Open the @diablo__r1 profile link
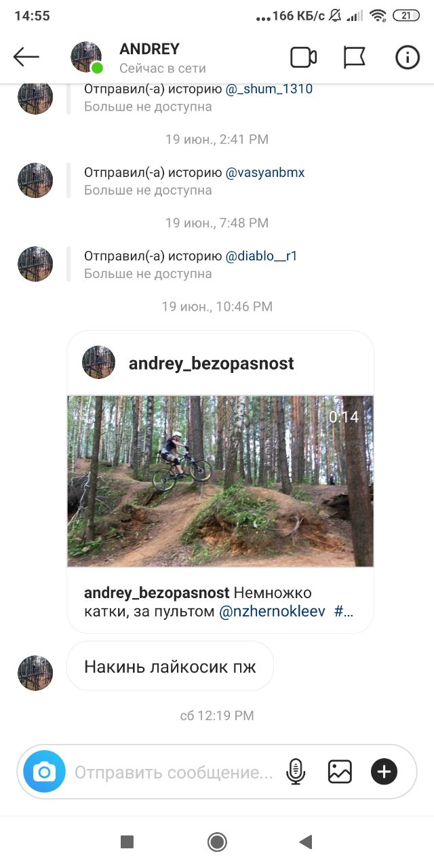 [x=261, y=256]
